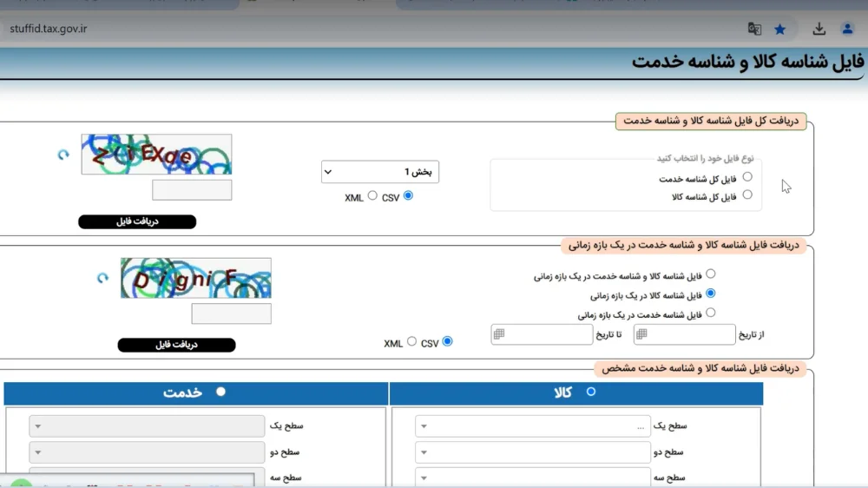Click the first captcha image ZiEXqe
Viewport: 868px width, 488px height.
[x=156, y=154]
